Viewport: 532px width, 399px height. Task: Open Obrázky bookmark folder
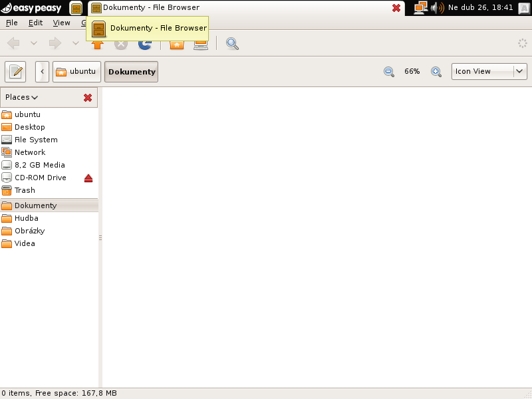(x=49, y=231)
